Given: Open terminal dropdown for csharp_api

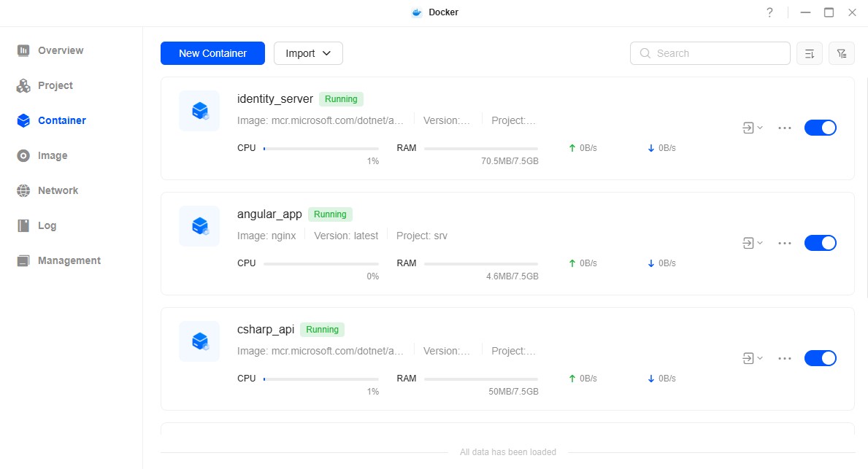Looking at the screenshot, I should point(753,358).
